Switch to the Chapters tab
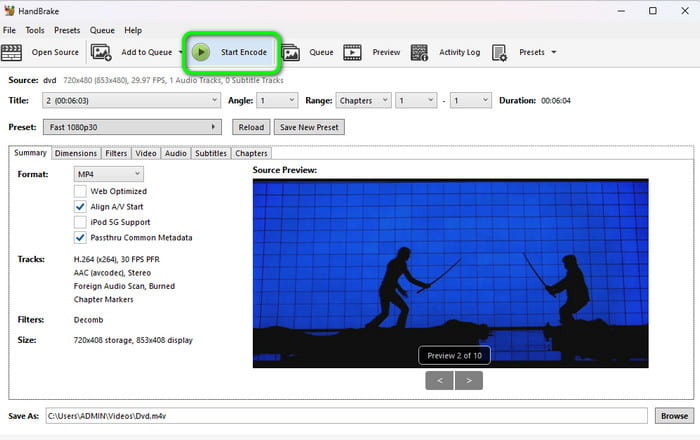700x440 pixels. pos(251,154)
